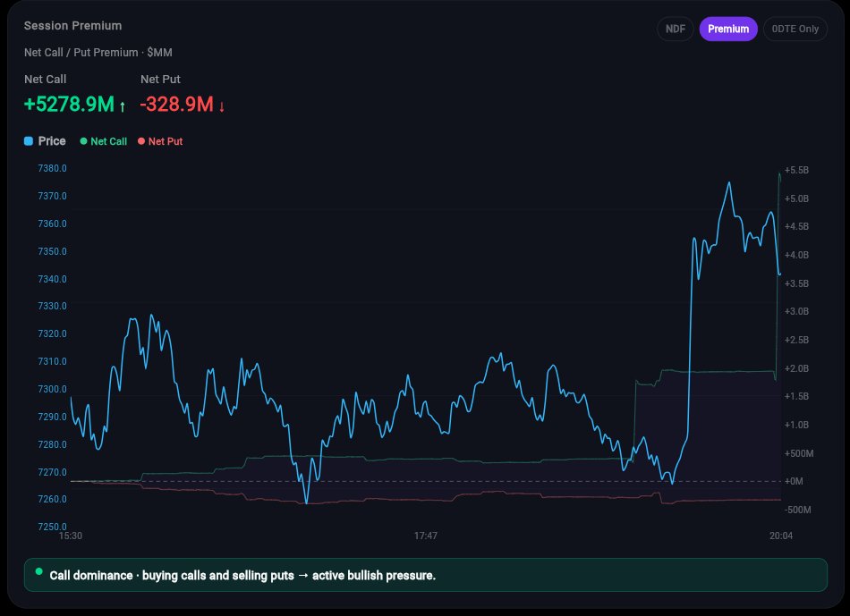Select the Premium tab
Viewport: 850px width, 616px height.
point(728,29)
